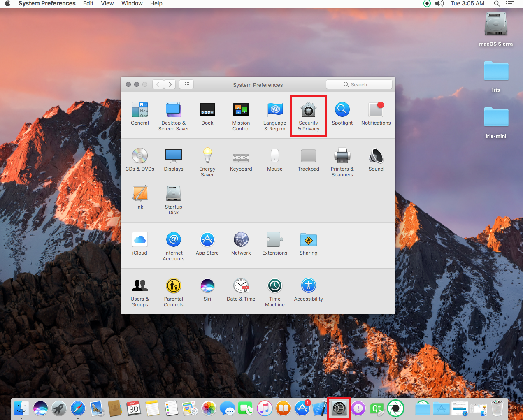Open Desktop & Screen Saver preferences
The image size is (523, 420).
click(x=174, y=116)
